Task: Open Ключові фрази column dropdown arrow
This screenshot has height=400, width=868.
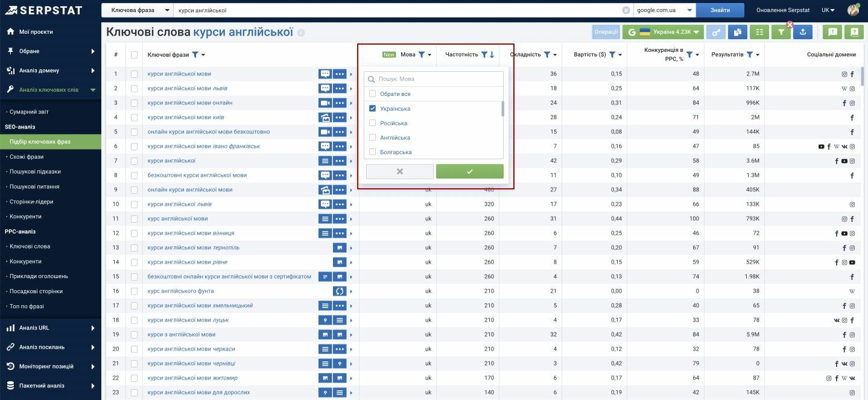Action: (x=203, y=55)
